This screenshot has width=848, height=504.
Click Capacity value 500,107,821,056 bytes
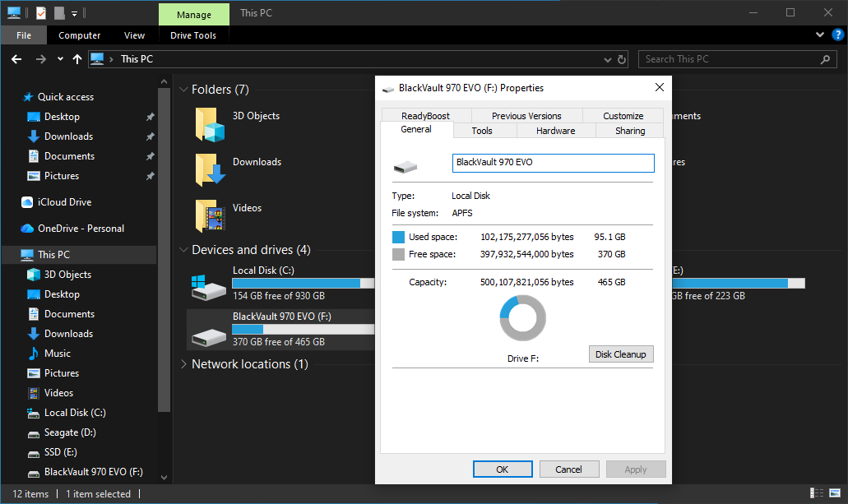click(x=526, y=282)
